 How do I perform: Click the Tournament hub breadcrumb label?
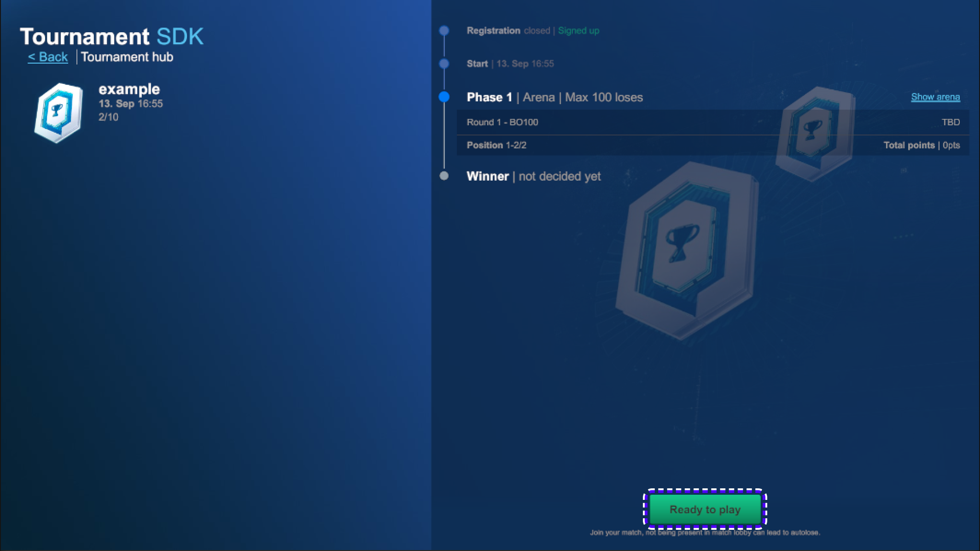coord(127,57)
